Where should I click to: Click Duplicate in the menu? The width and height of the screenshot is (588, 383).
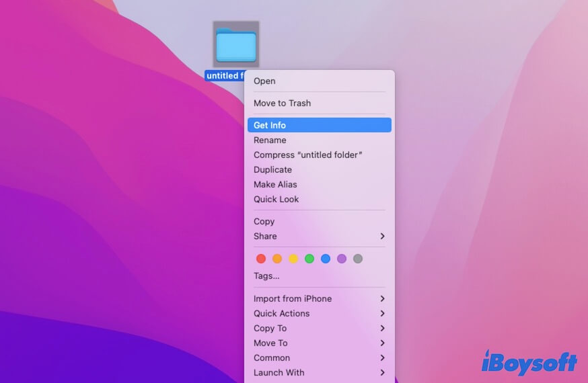(x=272, y=170)
